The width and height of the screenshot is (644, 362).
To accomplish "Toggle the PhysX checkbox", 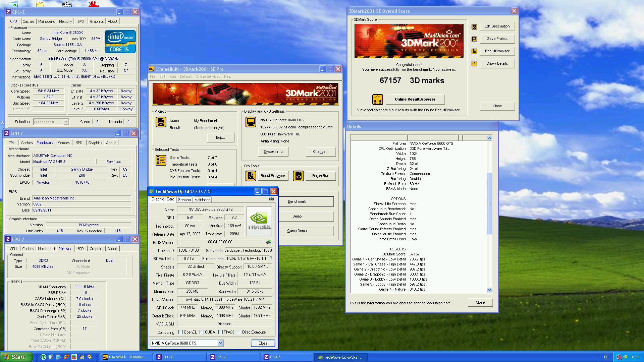I will (221, 332).
